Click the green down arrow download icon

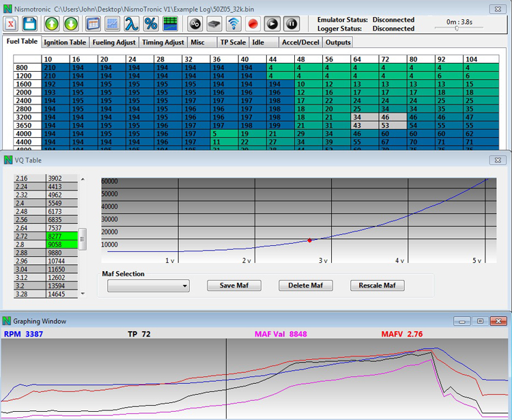(71, 24)
